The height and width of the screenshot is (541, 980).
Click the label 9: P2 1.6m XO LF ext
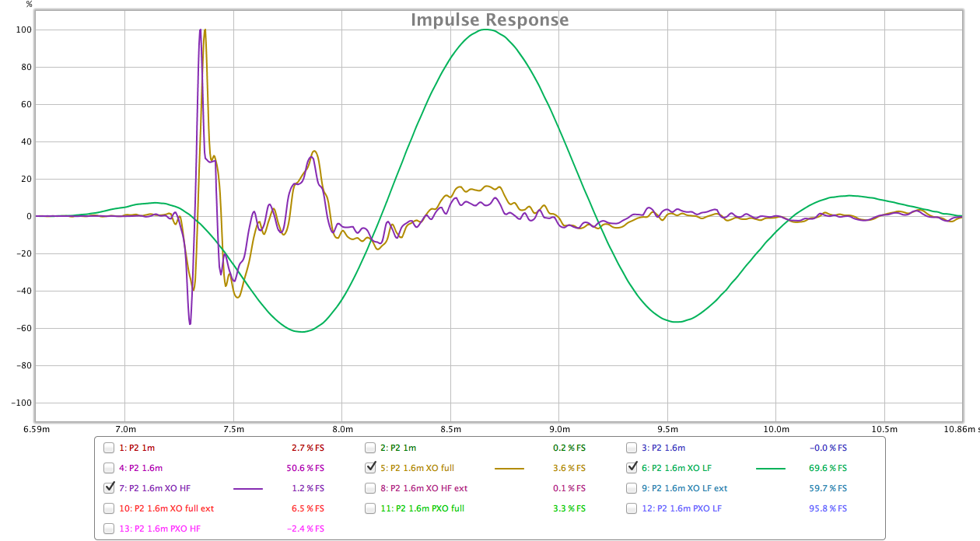coord(684,488)
